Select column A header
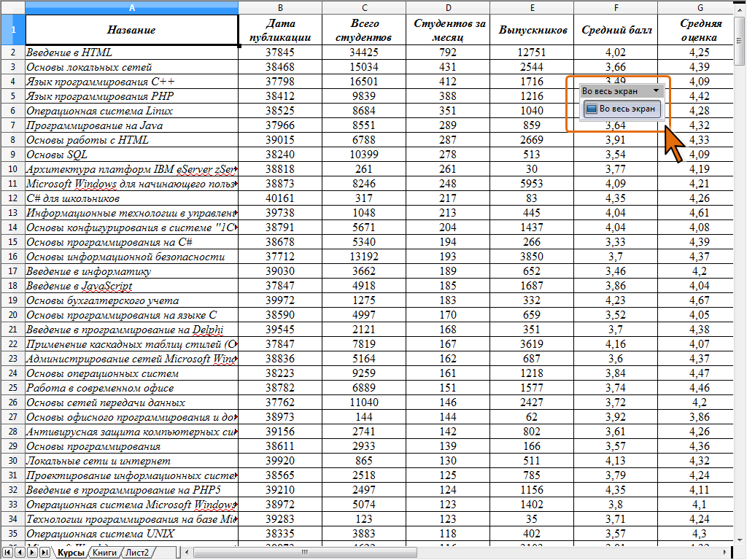 [x=132, y=7]
